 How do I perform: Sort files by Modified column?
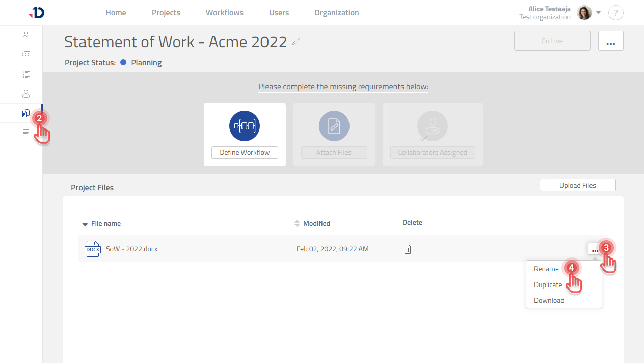pos(316,223)
